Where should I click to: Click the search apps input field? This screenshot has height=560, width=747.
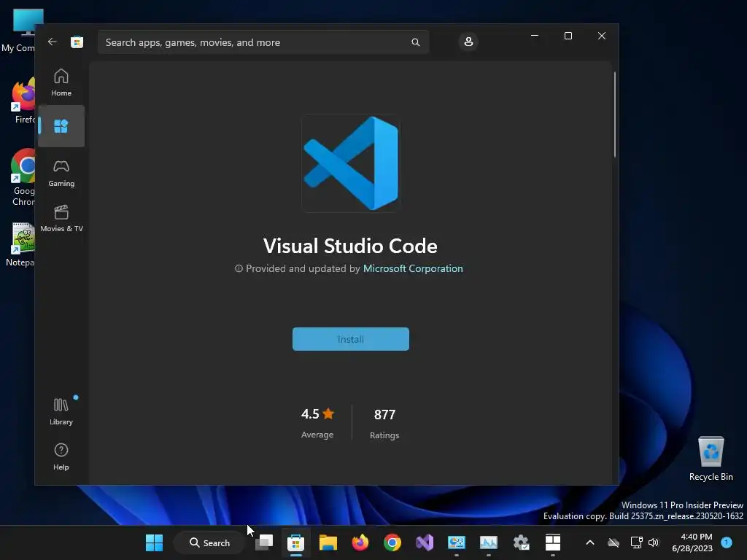coord(263,42)
